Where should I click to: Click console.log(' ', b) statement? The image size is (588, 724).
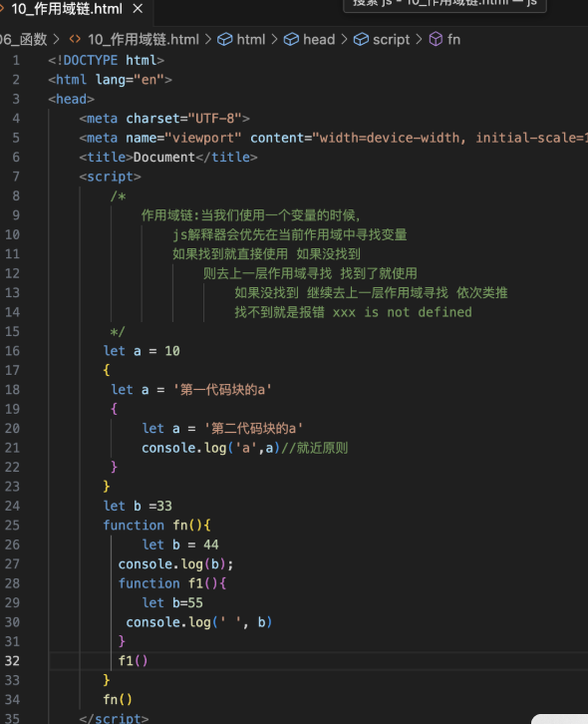pos(199,622)
